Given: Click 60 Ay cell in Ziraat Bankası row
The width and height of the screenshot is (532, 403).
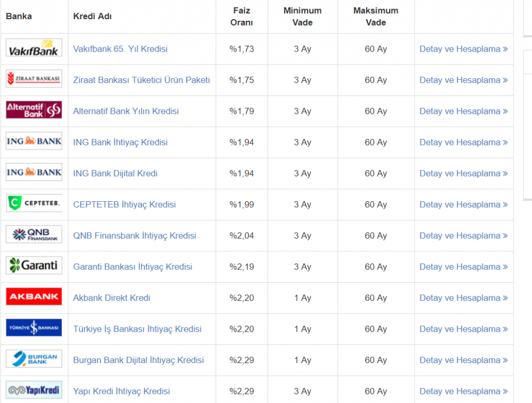Looking at the screenshot, I should click(x=376, y=80).
